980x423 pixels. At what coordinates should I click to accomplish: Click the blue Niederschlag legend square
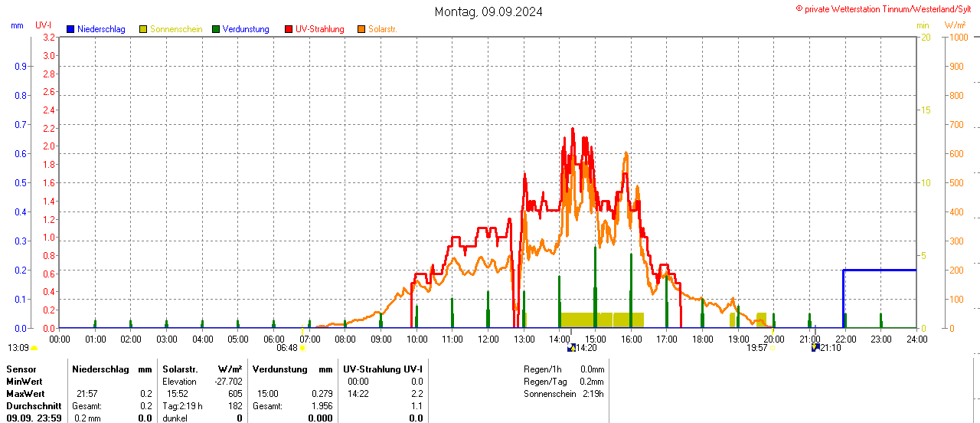[x=70, y=29]
